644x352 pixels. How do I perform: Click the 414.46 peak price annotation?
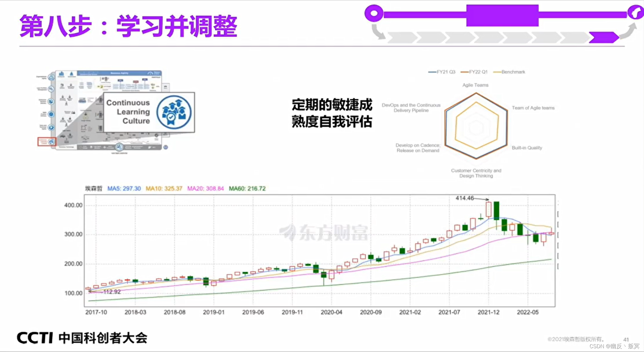(464, 198)
